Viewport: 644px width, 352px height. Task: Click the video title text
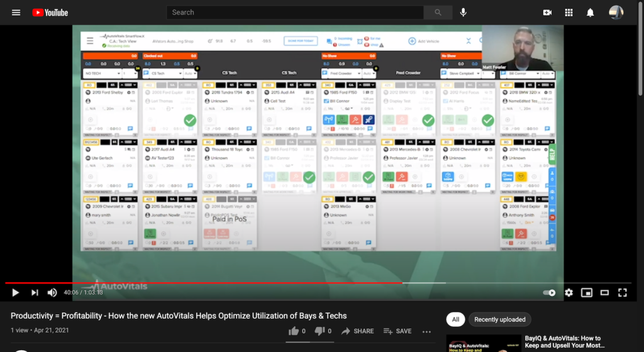click(179, 316)
